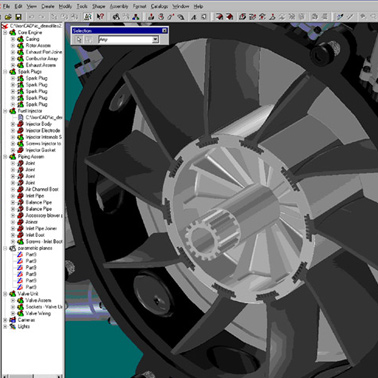Select Sockets - Valve Unit tree item

click(x=44, y=307)
